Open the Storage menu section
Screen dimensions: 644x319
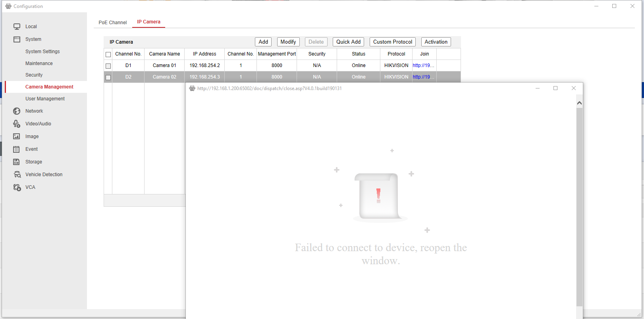pyautogui.click(x=34, y=162)
